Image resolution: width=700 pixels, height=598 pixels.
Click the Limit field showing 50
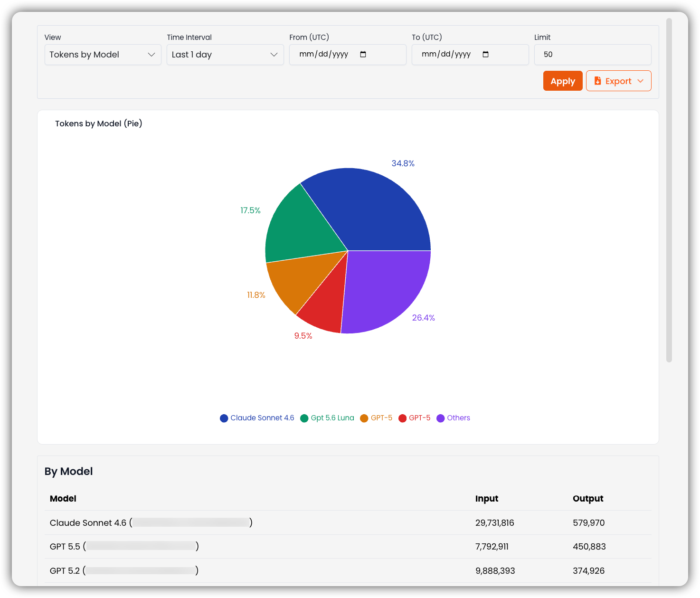[593, 55]
